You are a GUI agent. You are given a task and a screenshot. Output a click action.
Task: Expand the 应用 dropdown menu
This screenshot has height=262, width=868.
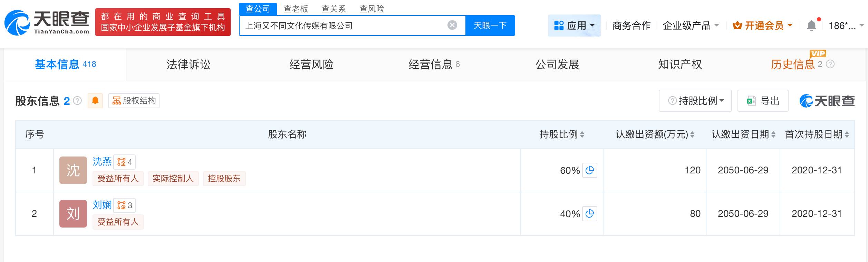pos(574,26)
